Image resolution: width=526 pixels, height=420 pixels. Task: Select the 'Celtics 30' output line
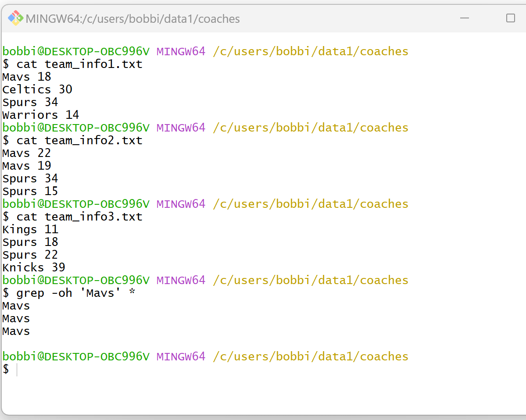click(37, 89)
